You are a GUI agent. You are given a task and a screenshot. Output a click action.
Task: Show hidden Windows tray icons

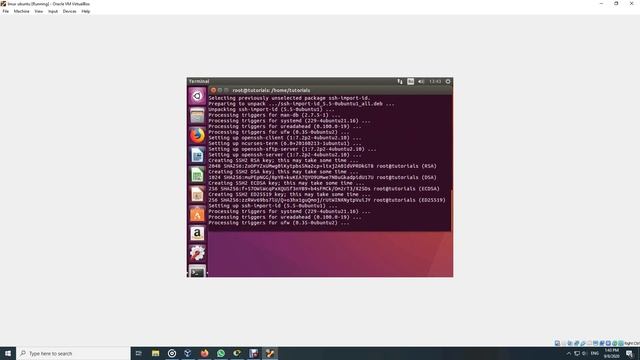point(569,353)
